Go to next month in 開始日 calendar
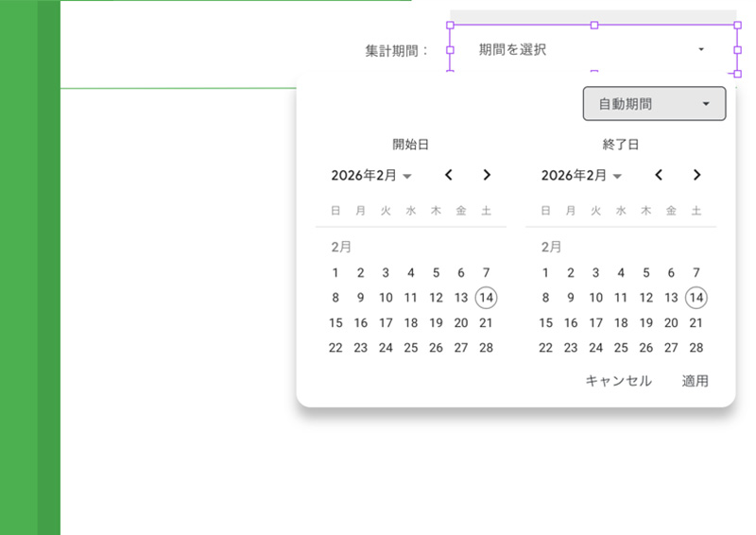This screenshot has height=535, width=756. (487, 175)
